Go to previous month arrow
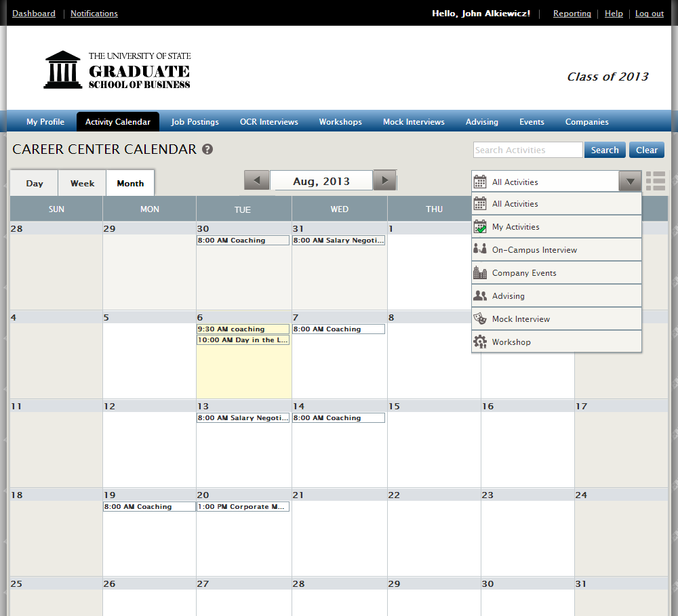The image size is (678, 616). click(x=257, y=180)
